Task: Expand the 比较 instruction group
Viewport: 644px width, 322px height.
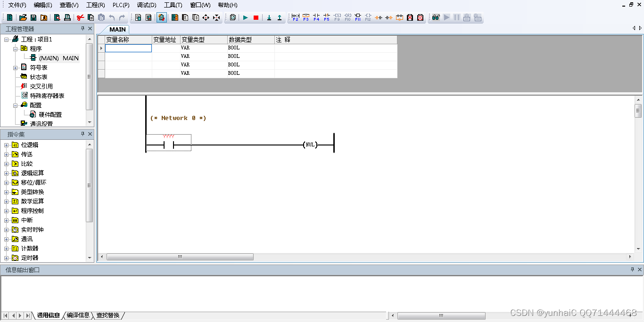Action: pos(7,164)
